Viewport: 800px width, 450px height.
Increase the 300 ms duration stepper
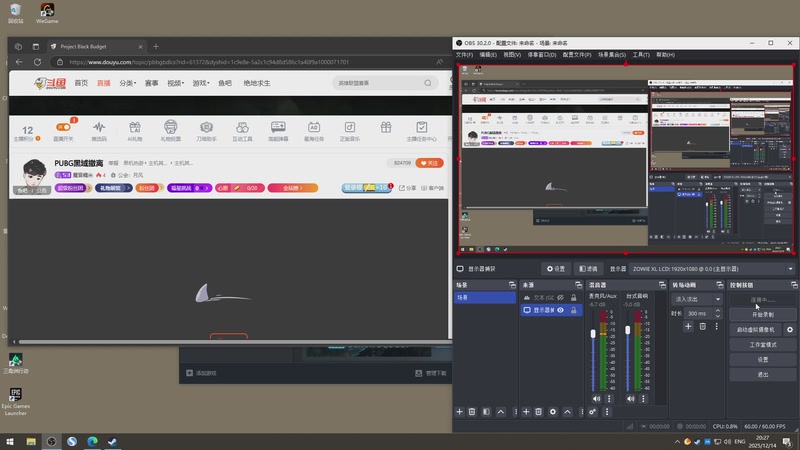coord(717,311)
